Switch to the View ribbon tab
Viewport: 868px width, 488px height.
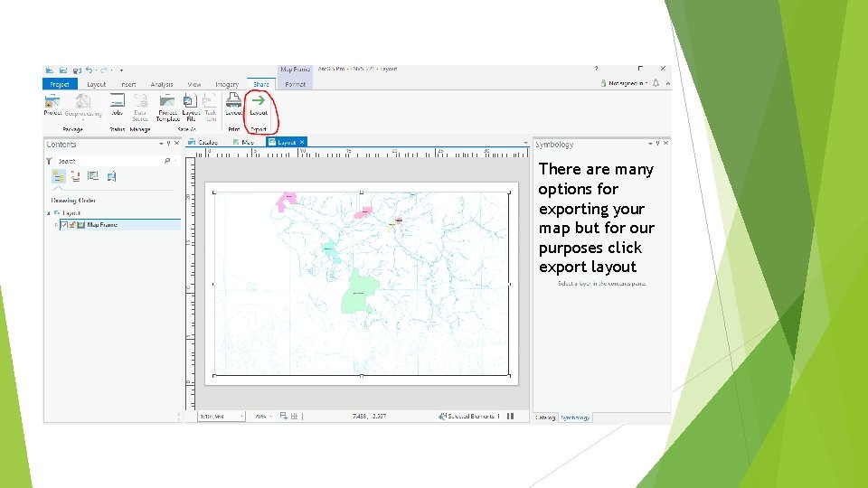pos(193,84)
